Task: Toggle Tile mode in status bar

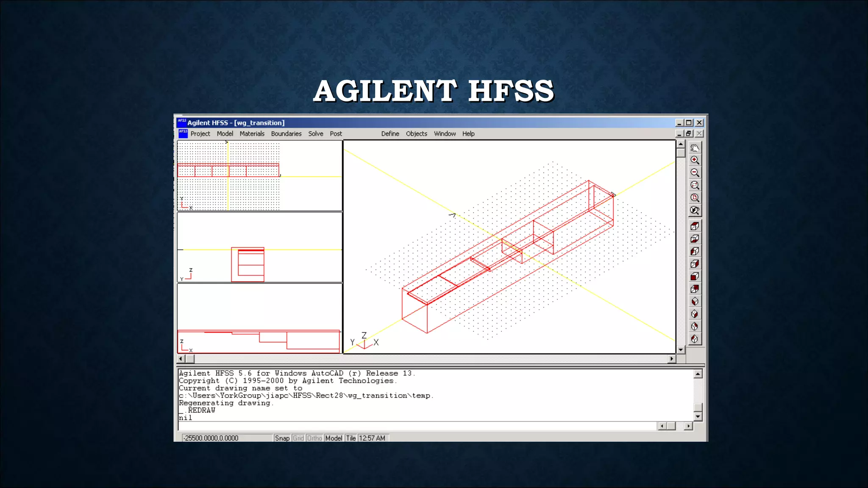Action: point(351,438)
